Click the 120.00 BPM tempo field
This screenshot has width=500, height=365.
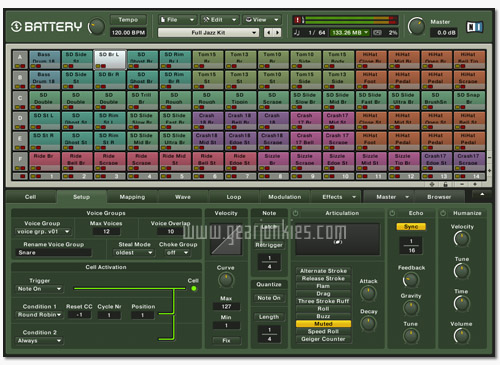[x=128, y=32]
